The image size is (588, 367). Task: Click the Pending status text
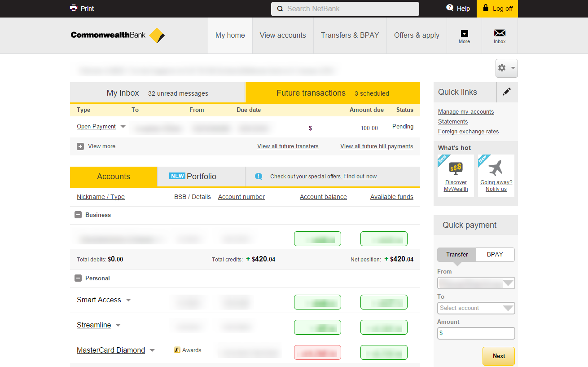(403, 127)
